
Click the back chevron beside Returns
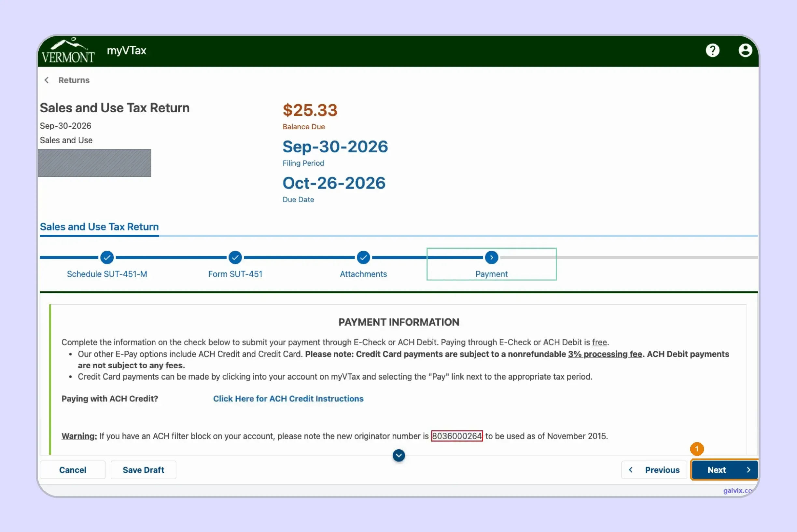click(47, 80)
